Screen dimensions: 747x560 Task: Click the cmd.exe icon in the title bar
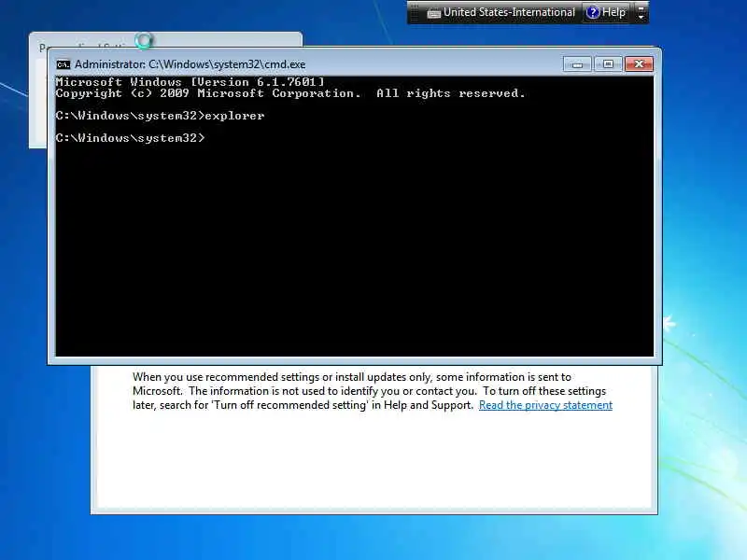[x=63, y=64]
